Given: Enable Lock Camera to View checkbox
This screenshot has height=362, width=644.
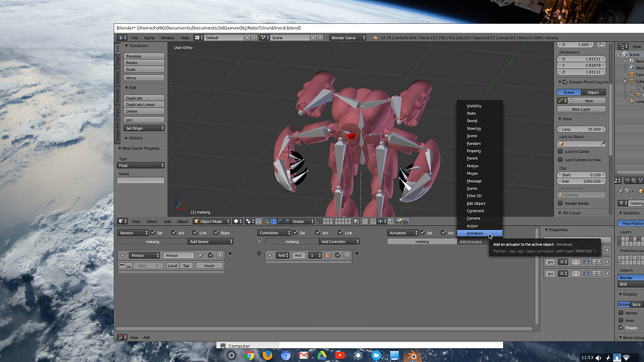Looking at the screenshot, I should coord(560,160).
